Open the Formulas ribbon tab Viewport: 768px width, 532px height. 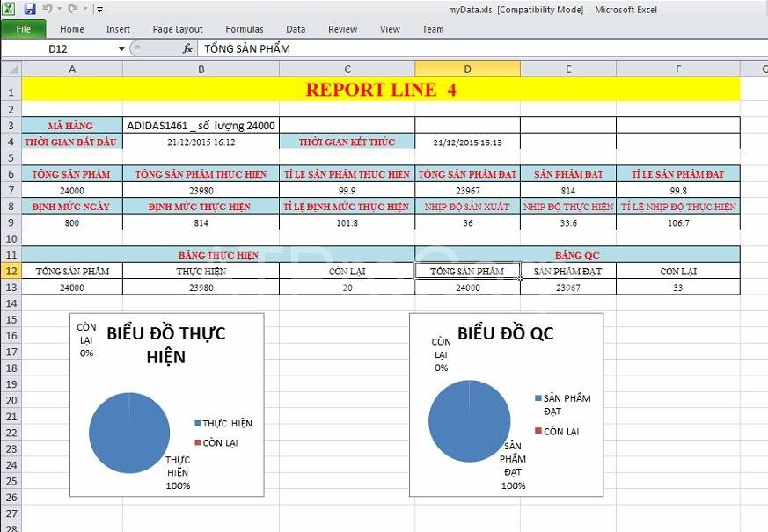point(244,29)
